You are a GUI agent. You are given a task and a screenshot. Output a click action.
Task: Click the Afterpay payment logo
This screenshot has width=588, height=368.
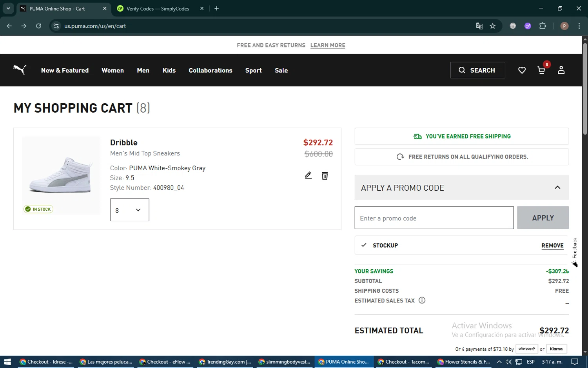527,349
